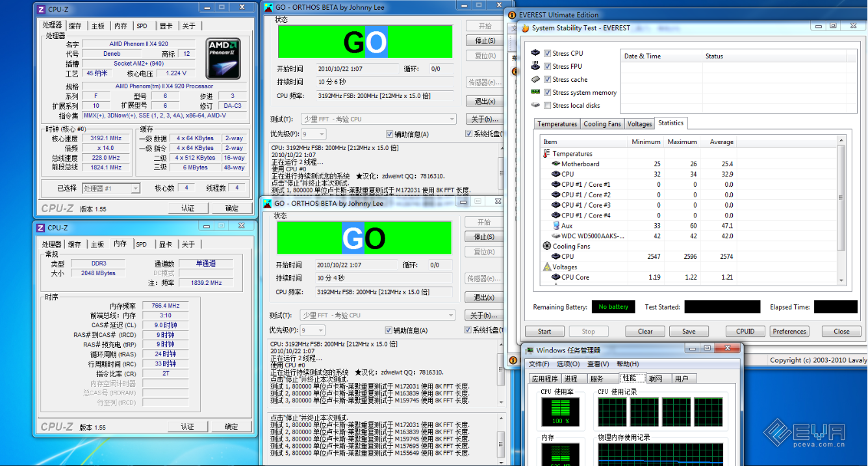The width and height of the screenshot is (868, 466).
Task: Click 退出(x) in the lower ORTHOS window
Action: tap(485, 298)
